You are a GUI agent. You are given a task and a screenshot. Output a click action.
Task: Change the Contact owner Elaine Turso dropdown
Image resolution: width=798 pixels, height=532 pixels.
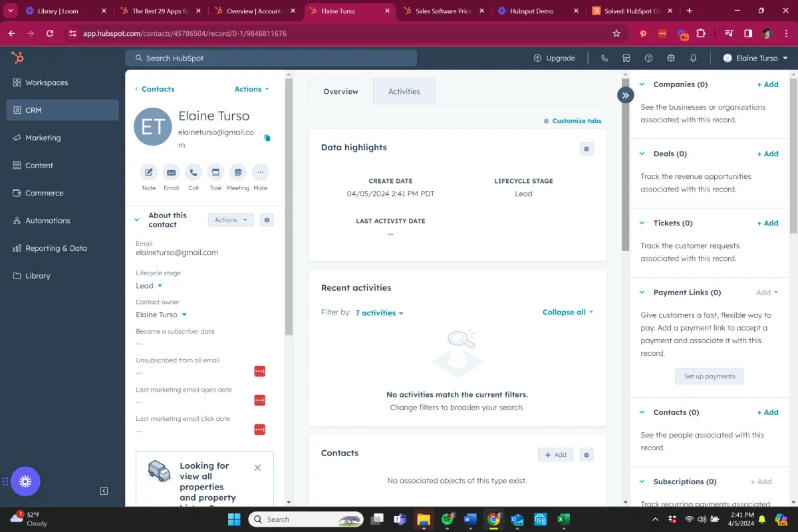(161, 315)
